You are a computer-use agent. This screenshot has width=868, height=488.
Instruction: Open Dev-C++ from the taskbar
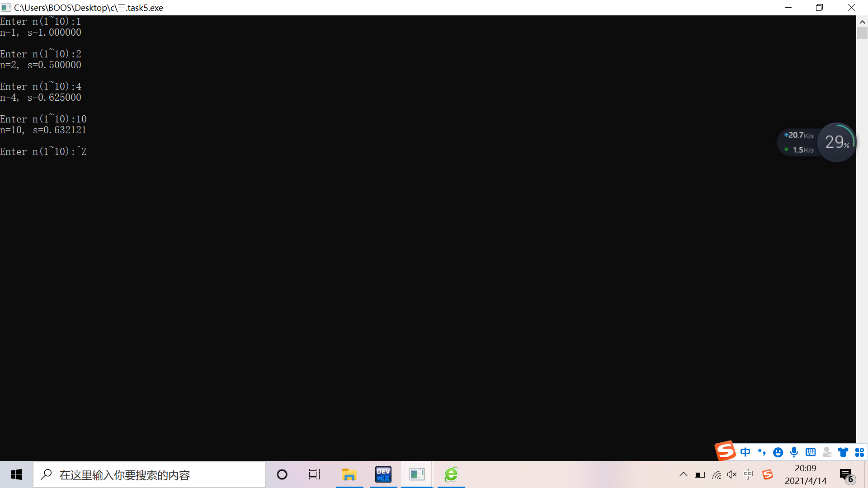pos(383,474)
